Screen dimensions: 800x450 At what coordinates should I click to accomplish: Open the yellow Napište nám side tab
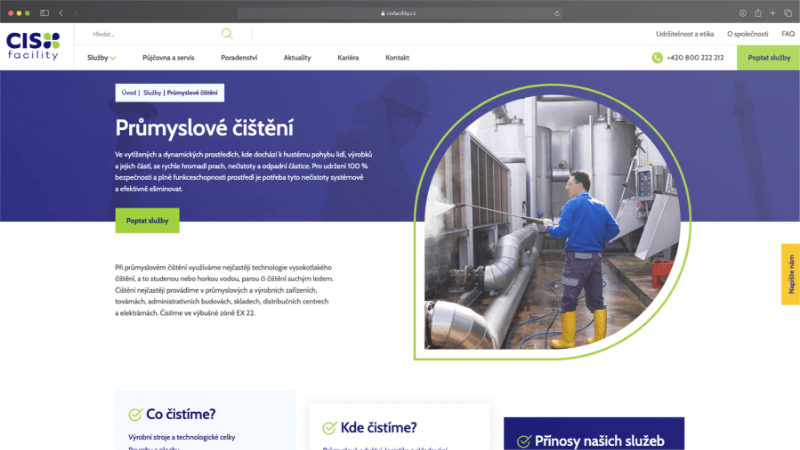790,274
